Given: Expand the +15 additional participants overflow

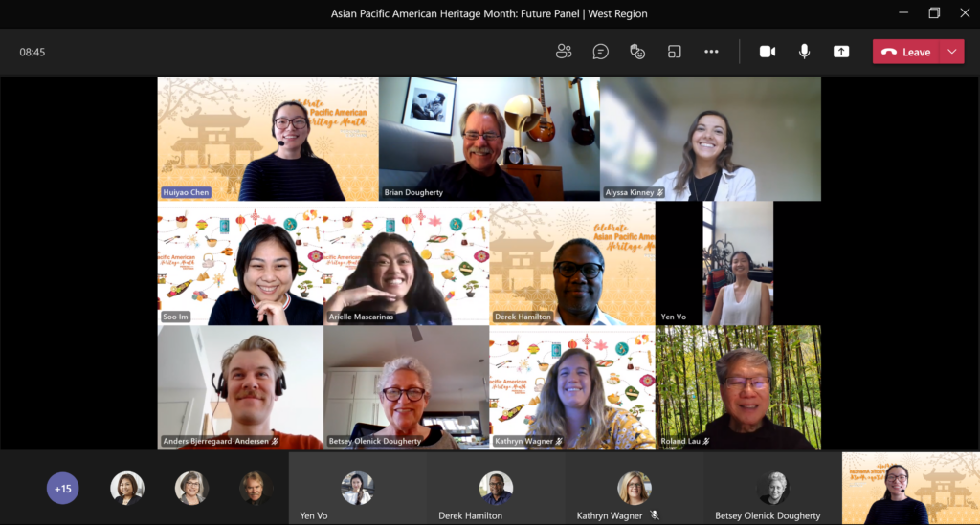Looking at the screenshot, I should point(63,489).
